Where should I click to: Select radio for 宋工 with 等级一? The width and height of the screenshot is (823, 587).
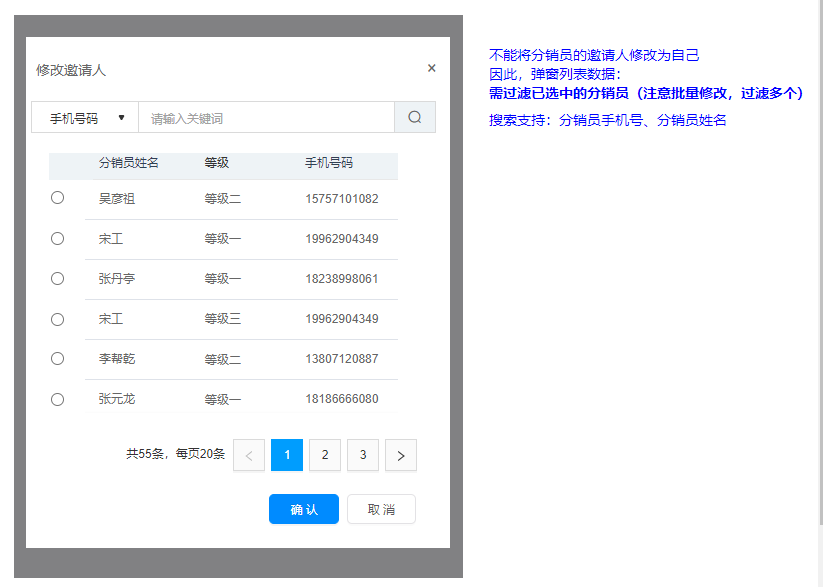57,238
